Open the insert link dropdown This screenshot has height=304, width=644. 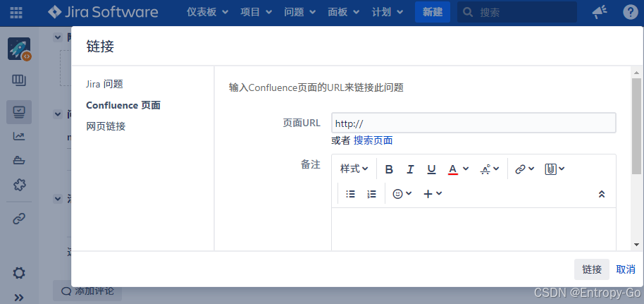[x=524, y=169]
